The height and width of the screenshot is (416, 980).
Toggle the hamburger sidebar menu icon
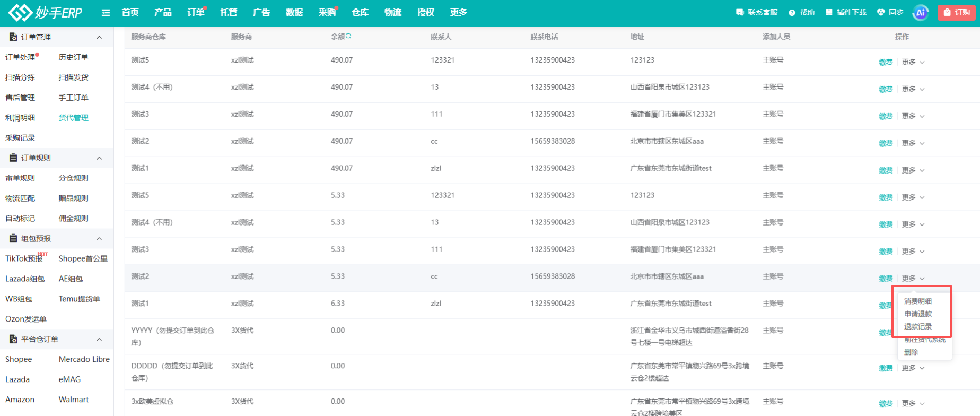point(106,13)
